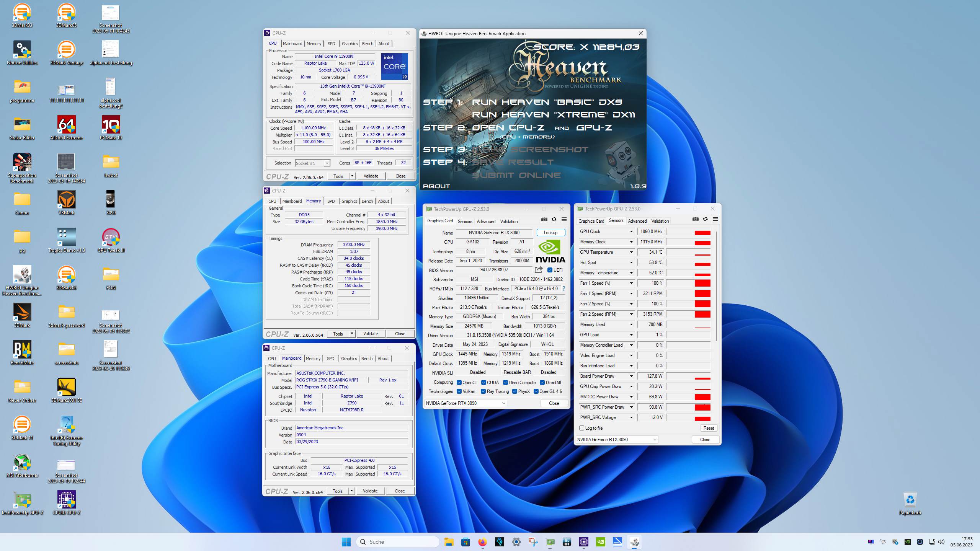Image resolution: width=980 pixels, height=551 pixels.
Task: Expand Hot Spot sensor dropdown arrow
Action: click(x=631, y=262)
